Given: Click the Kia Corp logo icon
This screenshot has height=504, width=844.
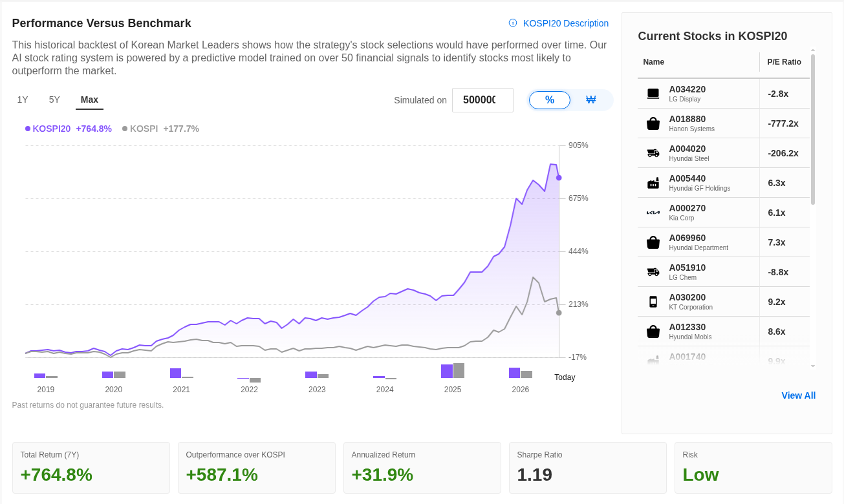Looking at the screenshot, I should (653, 213).
